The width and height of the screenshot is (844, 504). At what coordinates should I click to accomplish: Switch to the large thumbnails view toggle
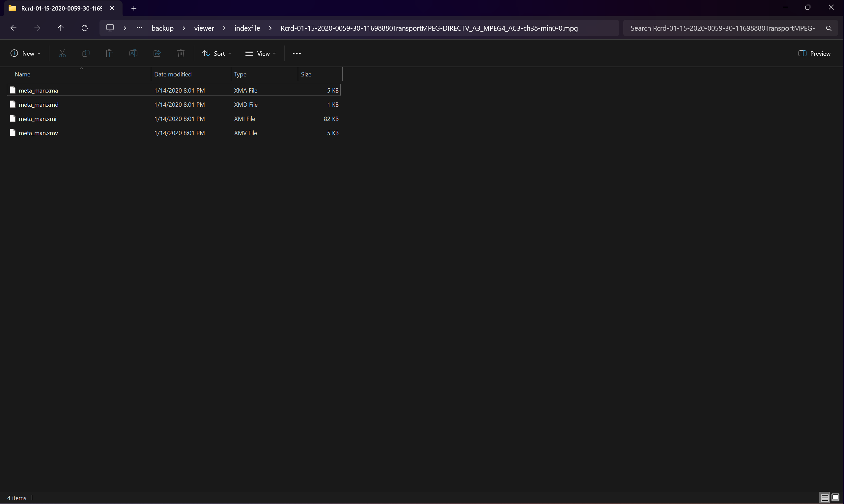coord(835,498)
